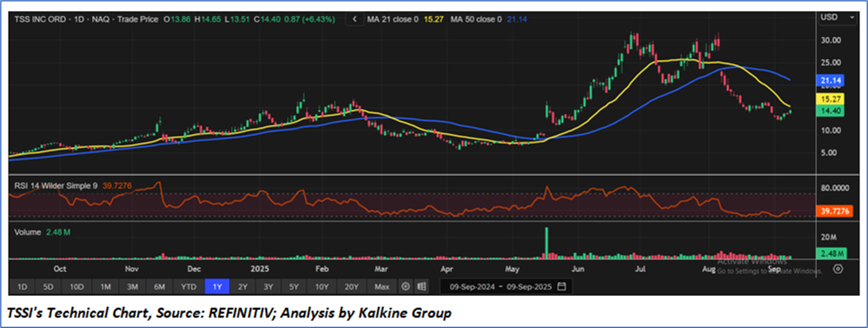868x328 pixels.
Task: Click the green 2.48M volume tag
Action: pyautogui.click(x=832, y=253)
